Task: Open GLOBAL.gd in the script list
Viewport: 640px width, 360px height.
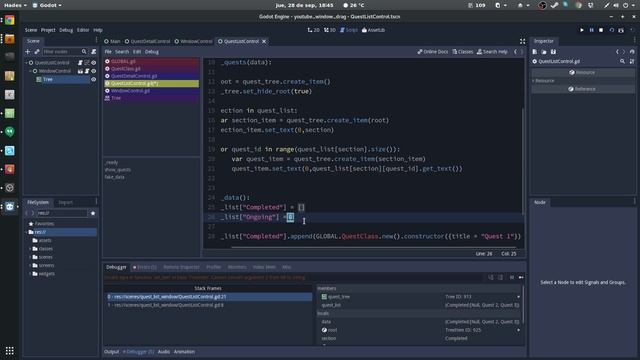Action: (x=151, y=62)
